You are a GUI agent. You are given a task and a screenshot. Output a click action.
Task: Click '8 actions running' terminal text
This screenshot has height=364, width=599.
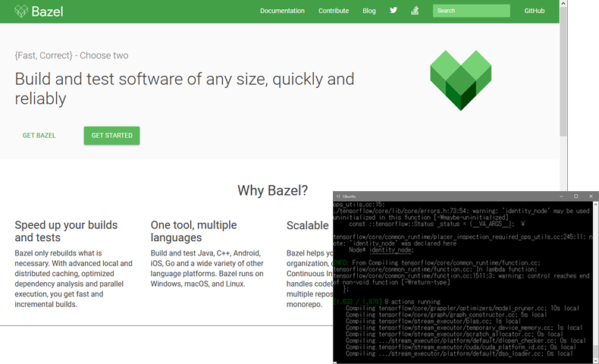pyautogui.click(x=412, y=302)
